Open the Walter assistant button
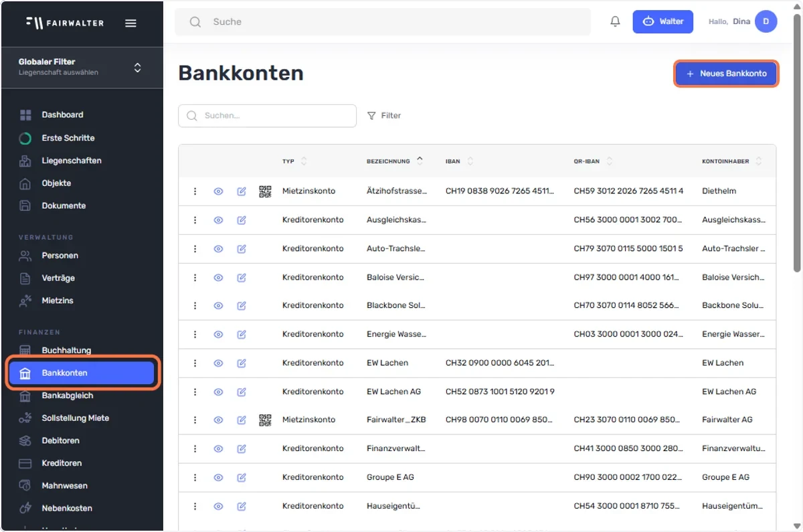 click(663, 21)
